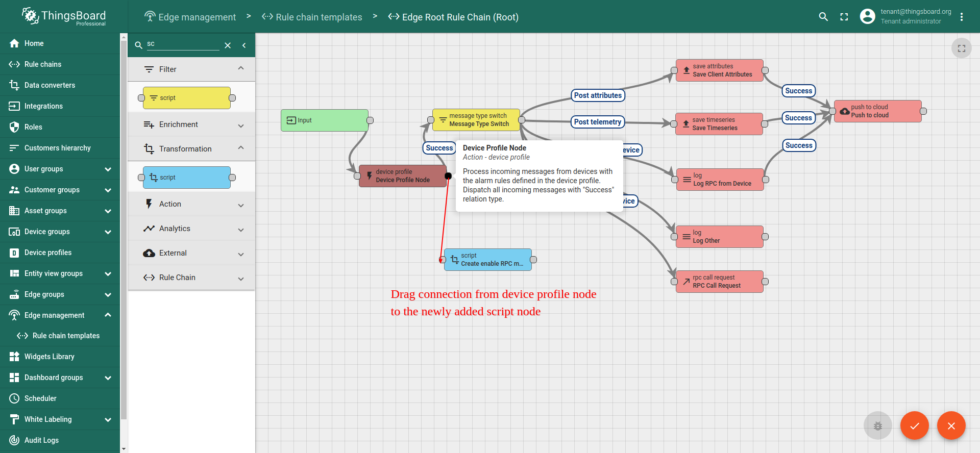Image resolution: width=980 pixels, height=453 pixels.
Task: Open Roles menu item
Action: click(x=60, y=127)
